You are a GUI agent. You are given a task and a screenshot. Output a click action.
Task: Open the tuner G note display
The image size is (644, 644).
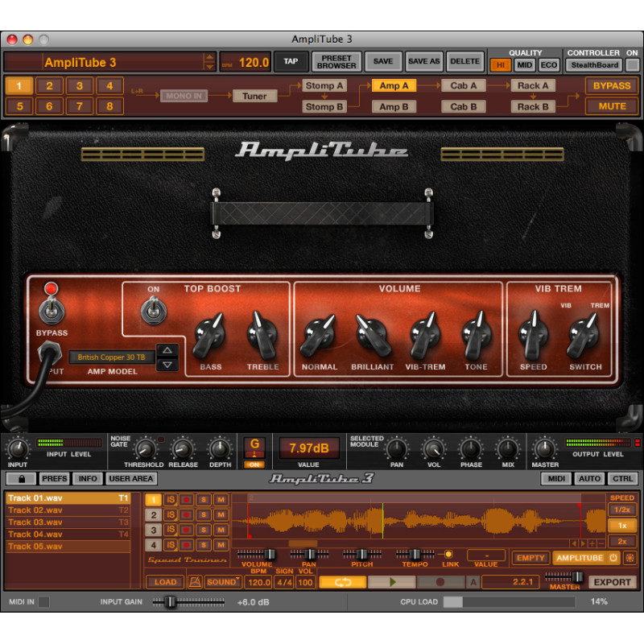254,448
